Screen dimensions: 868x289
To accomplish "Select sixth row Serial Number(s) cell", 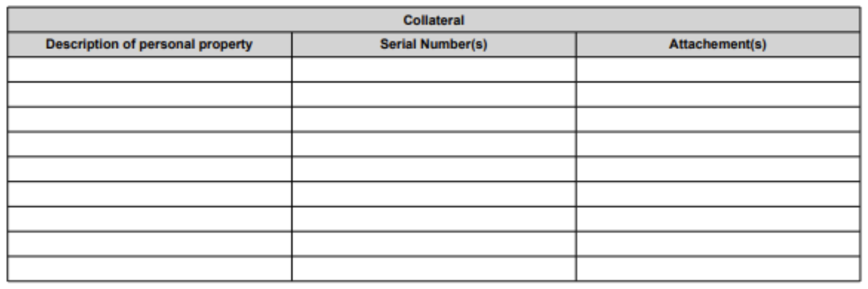I will point(433,194).
